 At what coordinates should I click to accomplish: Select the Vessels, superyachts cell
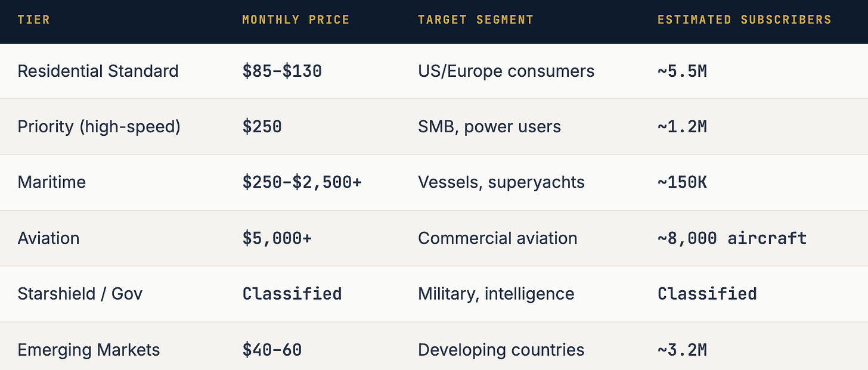point(501,182)
